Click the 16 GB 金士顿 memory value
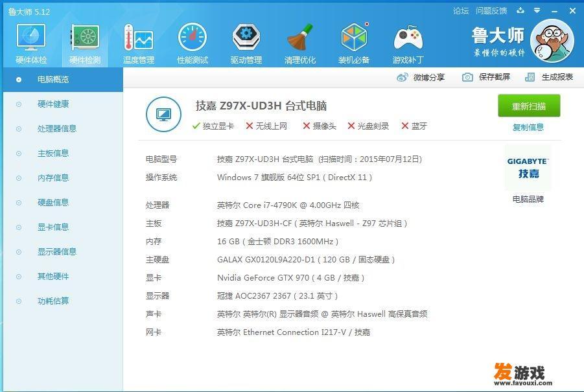584x392 pixels. 278,242
